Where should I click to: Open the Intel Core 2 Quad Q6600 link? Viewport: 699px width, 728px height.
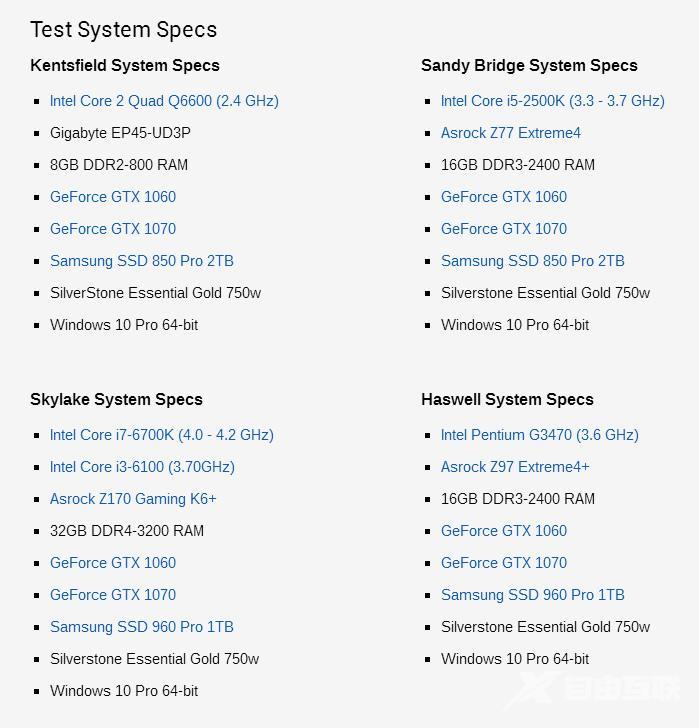[164, 101]
